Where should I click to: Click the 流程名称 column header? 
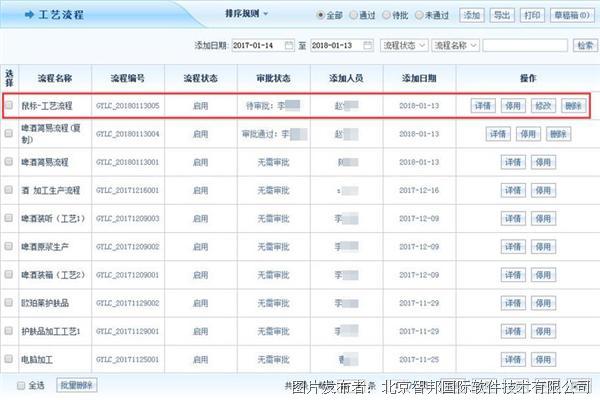point(55,78)
